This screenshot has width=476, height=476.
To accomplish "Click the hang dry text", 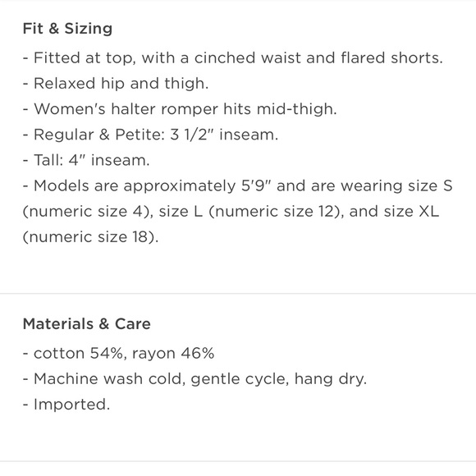I will click(x=331, y=379).
